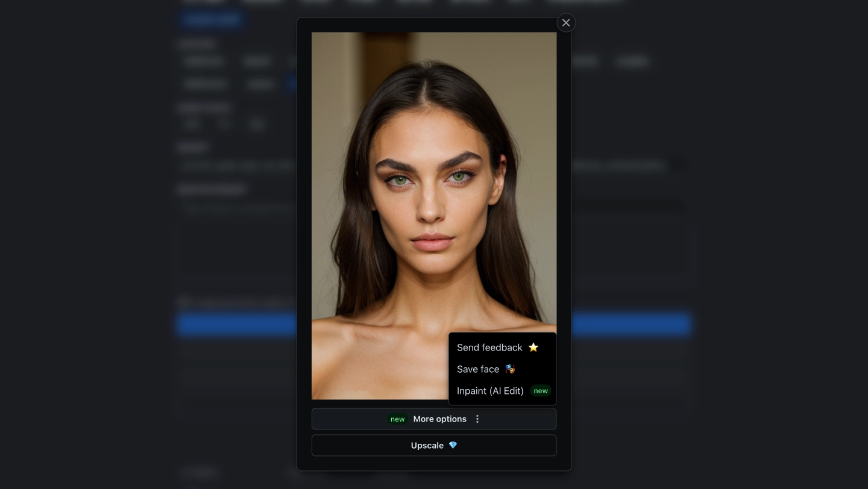
Task: Click the three-dot overflow icon on More options
Action: pos(477,419)
